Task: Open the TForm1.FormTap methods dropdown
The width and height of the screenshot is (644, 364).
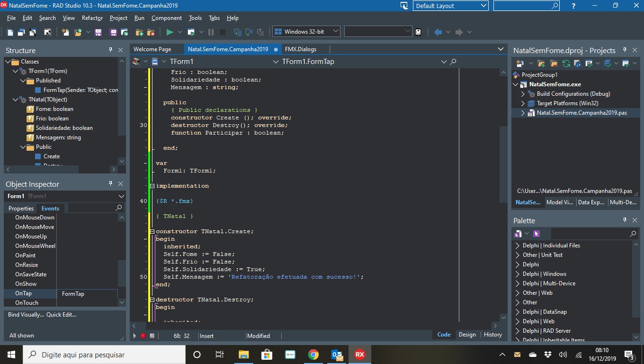Action: (x=444, y=62)
